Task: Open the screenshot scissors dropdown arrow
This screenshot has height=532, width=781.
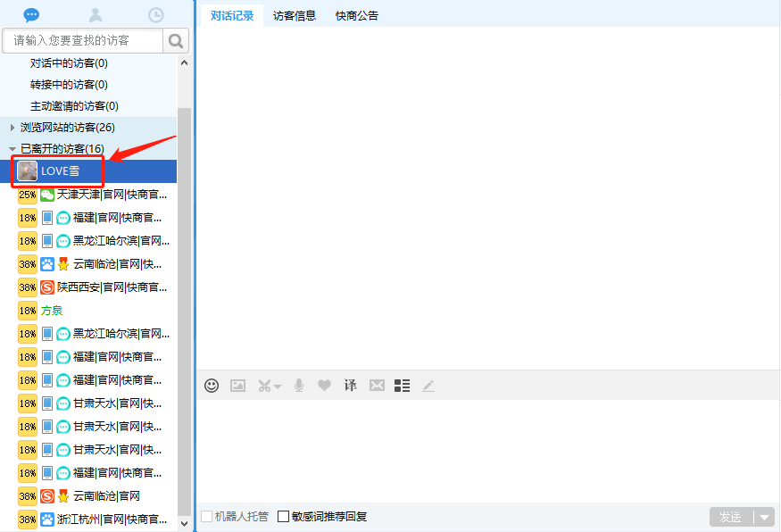Action: (278, 387)
